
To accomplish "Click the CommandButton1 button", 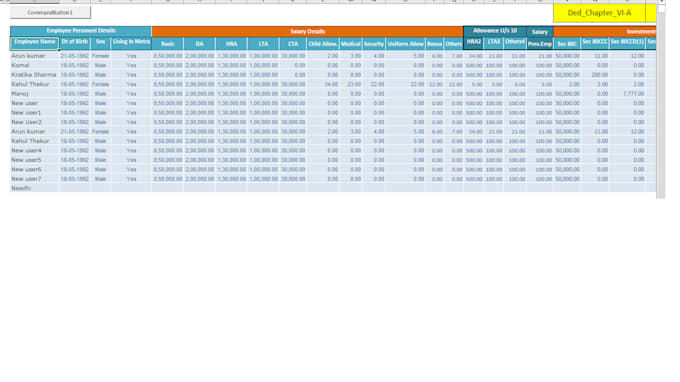I will (x=50, y=13).
